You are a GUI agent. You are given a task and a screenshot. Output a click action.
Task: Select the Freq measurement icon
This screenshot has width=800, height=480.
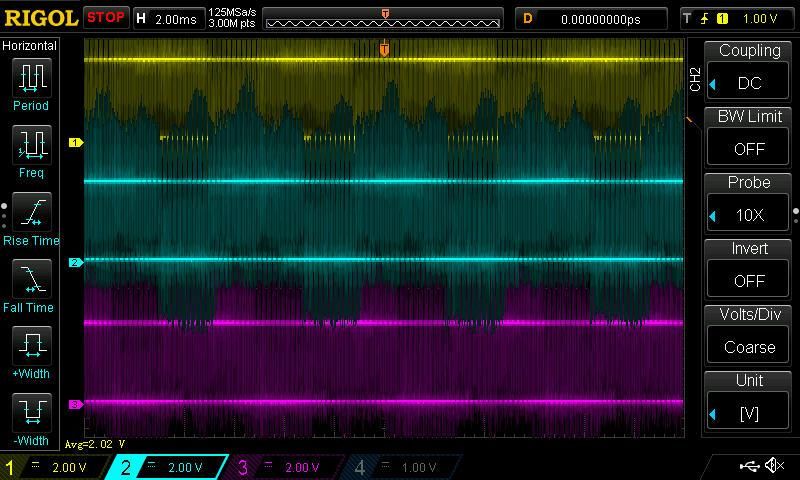coord(32,145)
